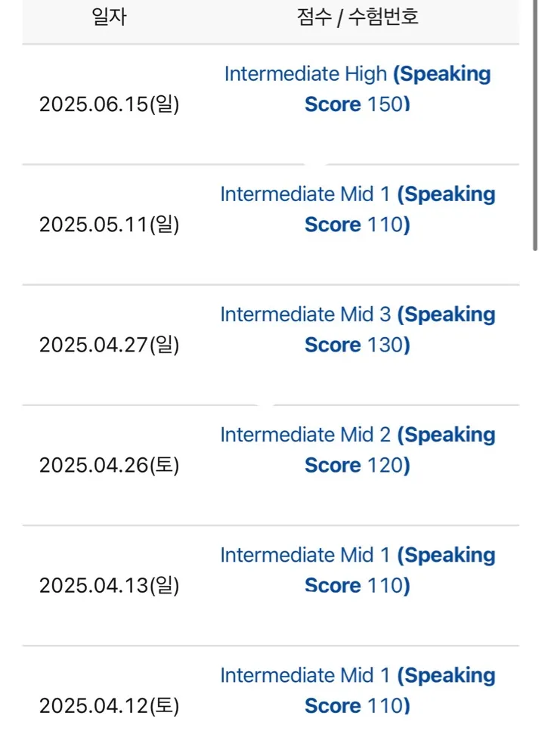542x756 pixels.
Task: Click the 점수 / 수험번호 column header
Action: click(358, 17)
